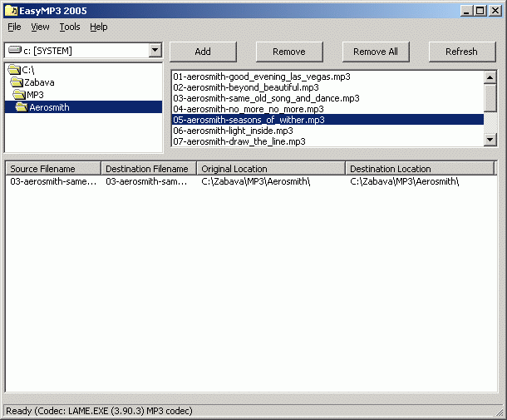Select 02-aerosmith-beyond_beautiful.mp3
The height and width of the screenshot is (420, 507).
point(327,87)
